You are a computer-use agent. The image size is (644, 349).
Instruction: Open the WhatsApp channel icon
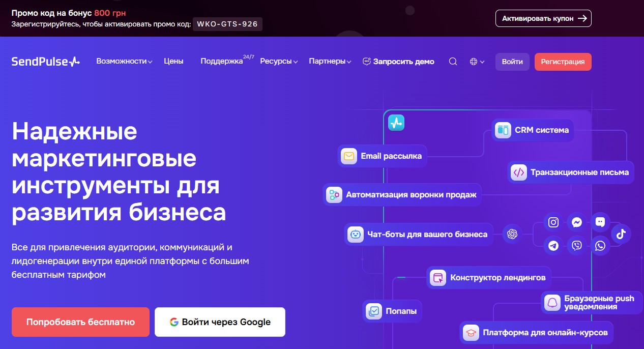click(600, 246)
